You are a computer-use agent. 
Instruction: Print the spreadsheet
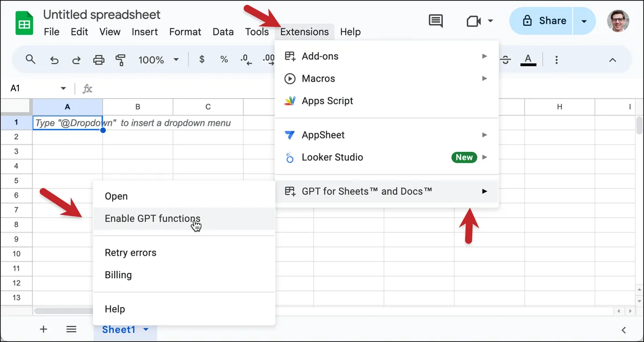pyautogui.click(x=99, y=60)
